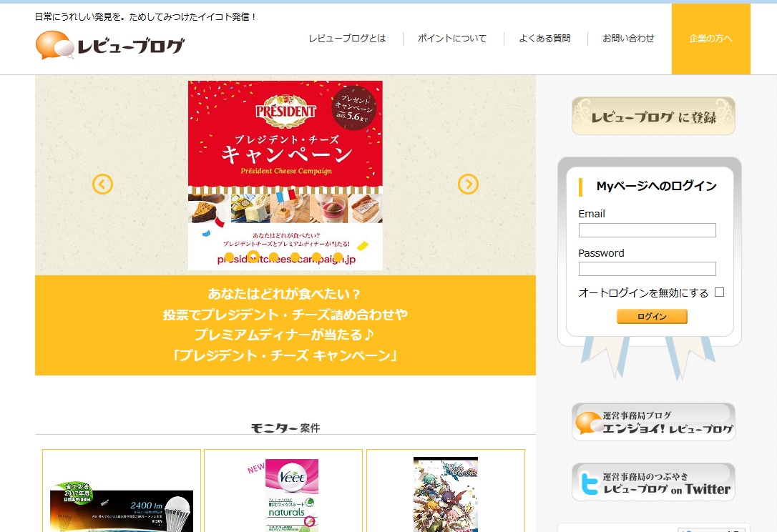Click the レビューブログに登録 banner button
This screenshot has height=532, width=777.
point(653,116)
